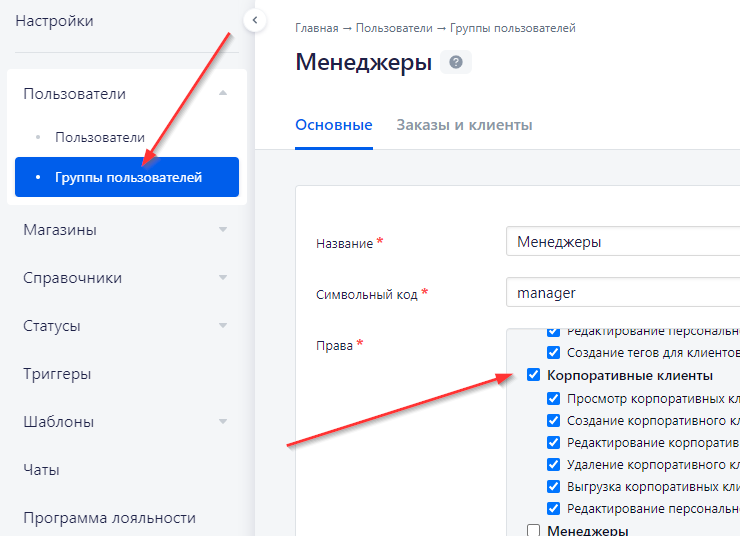This screenshot has width=740, height=536.
Task: Toggle Просмотр корпоративных клиентов checkbox
Action: [554, 398]
